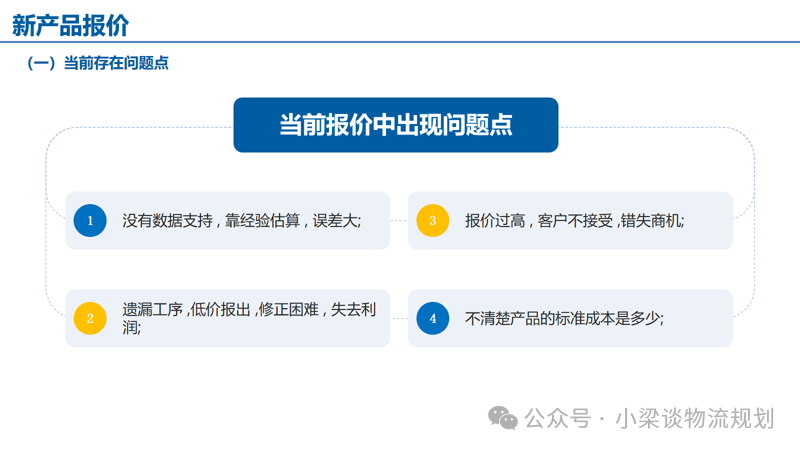800x450 pixels.
Task: Click the yellow circle numbered 3
Action: [433, 220]
